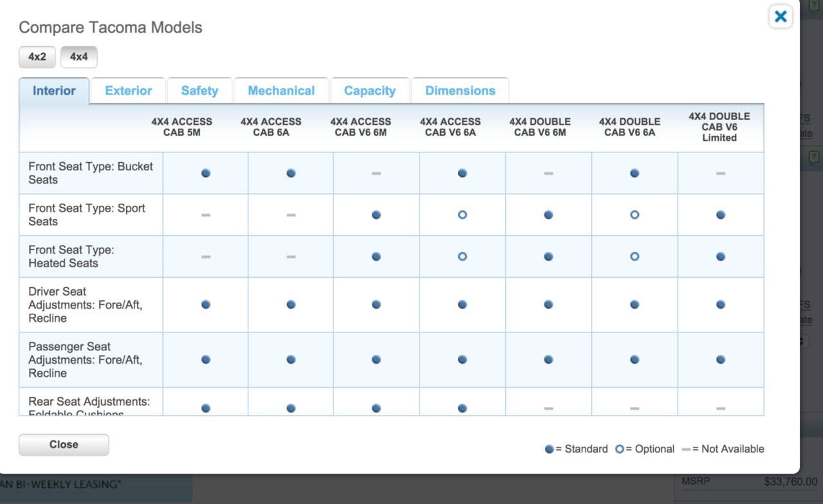
Task: Select the 4x4 drivetrain button
Action: [79, 57]
